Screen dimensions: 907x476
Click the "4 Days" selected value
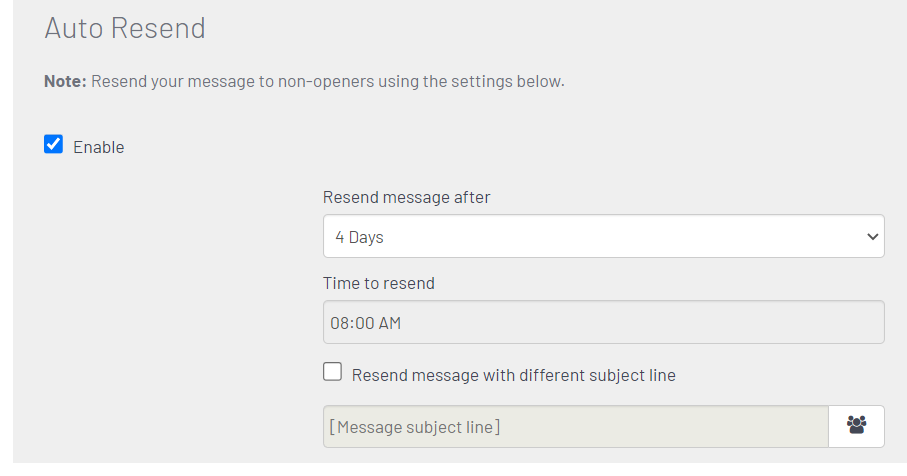(x=360, y=238)
